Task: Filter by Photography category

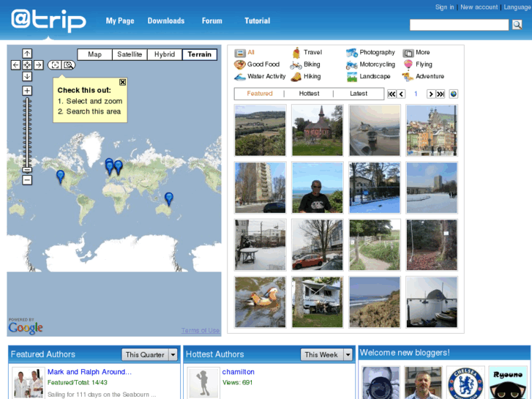Action: tap(370, 53)
